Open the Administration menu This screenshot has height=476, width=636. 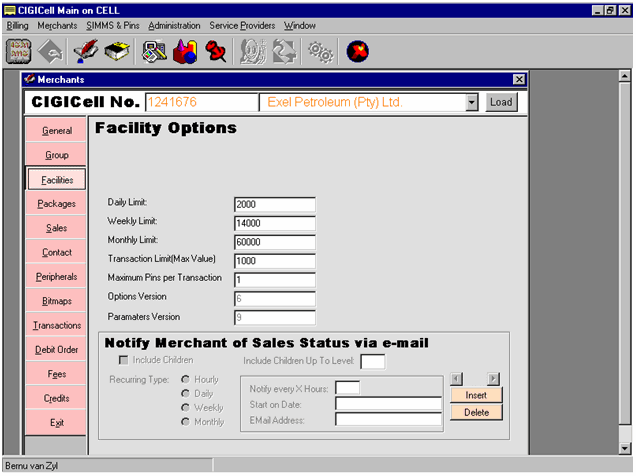point(174,26)
